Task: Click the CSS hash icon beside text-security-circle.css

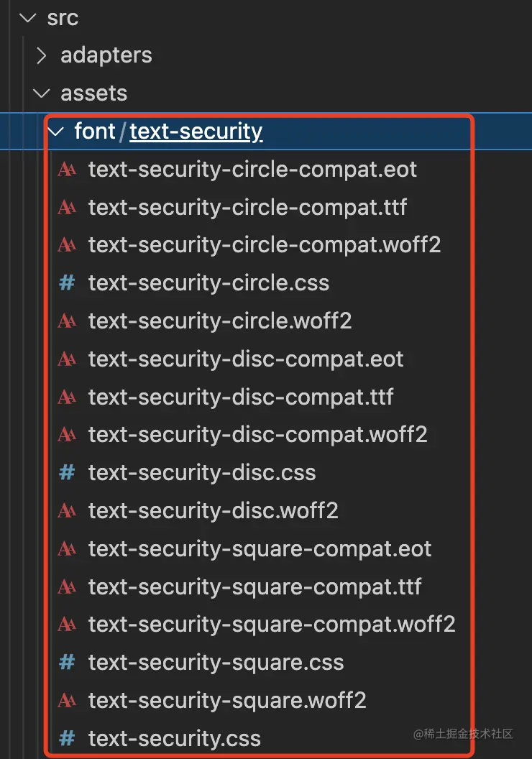Action: pyautogui.click(x=67, y=283)
